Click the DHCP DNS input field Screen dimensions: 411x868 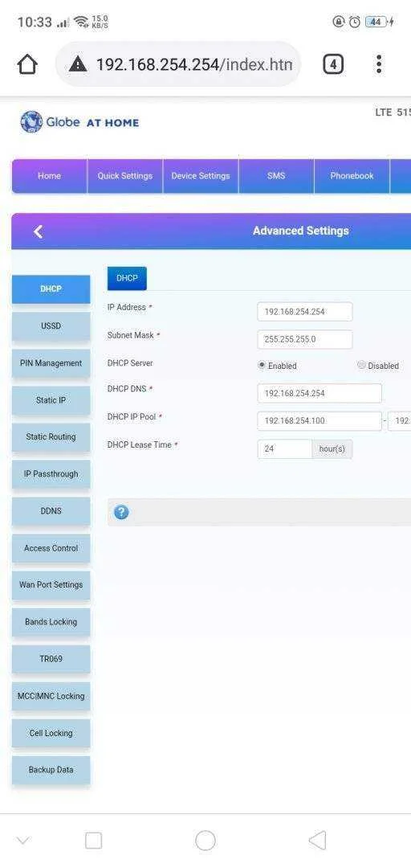point(319,393)
